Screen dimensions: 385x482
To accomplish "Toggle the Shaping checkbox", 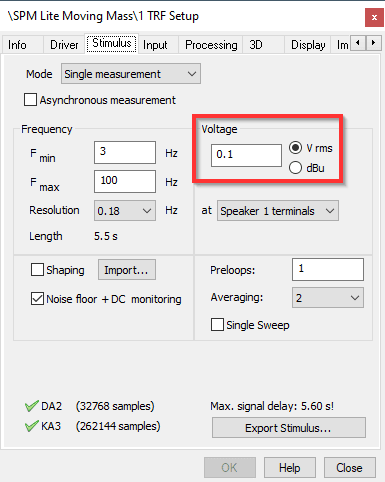I will pyautogui.click(x=37, y=270).
